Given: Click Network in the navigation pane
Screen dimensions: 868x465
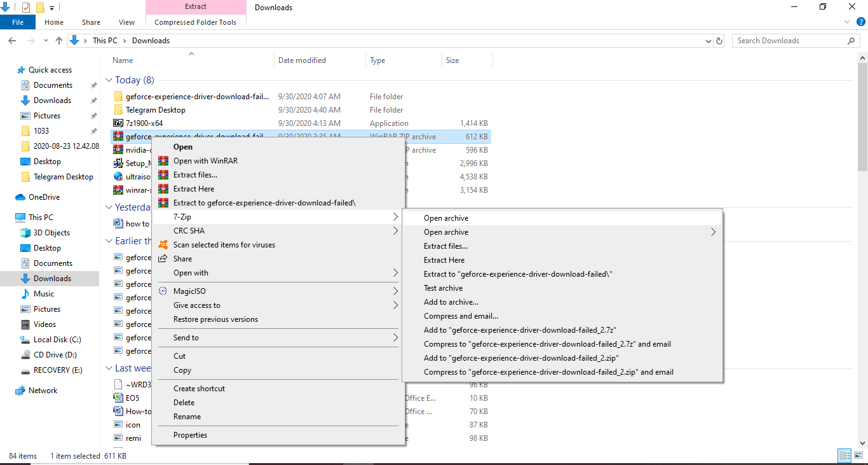Looking at the screenshot, I should click(x=43, y=391).
